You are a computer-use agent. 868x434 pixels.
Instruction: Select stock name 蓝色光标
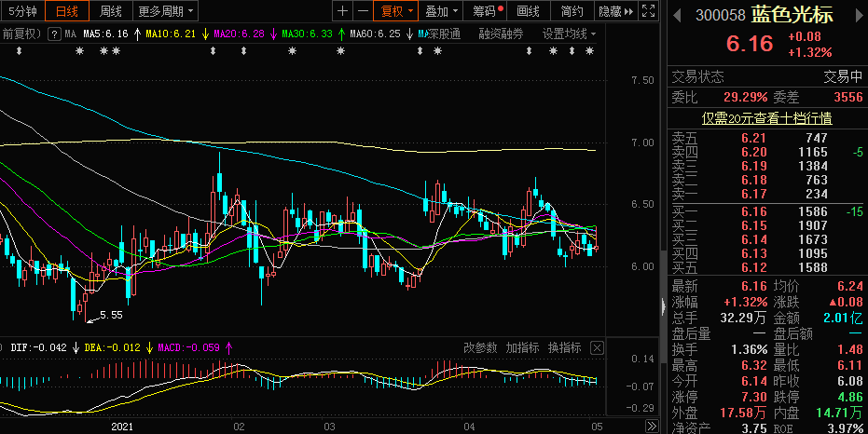coord(792,15)
